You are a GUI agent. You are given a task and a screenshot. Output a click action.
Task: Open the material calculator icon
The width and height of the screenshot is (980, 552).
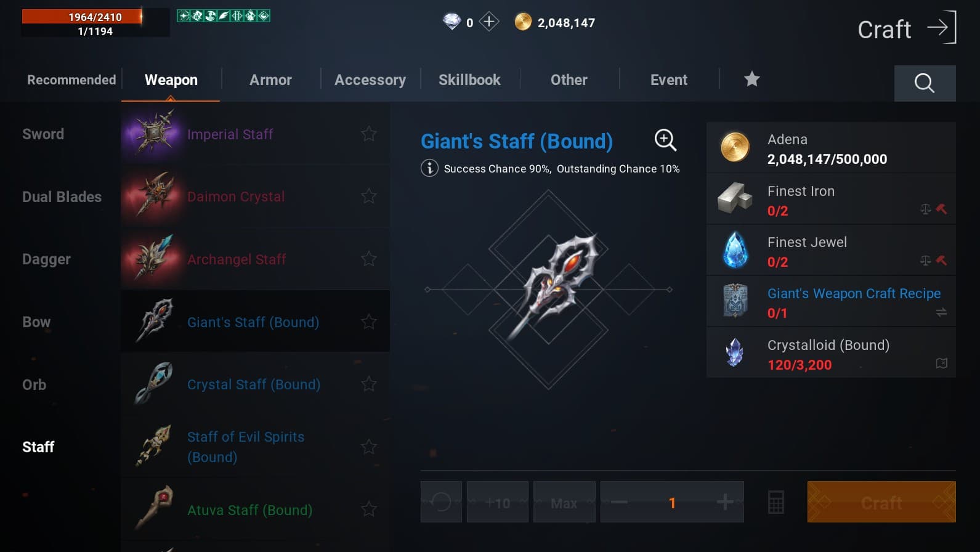(x=776, y=502)
